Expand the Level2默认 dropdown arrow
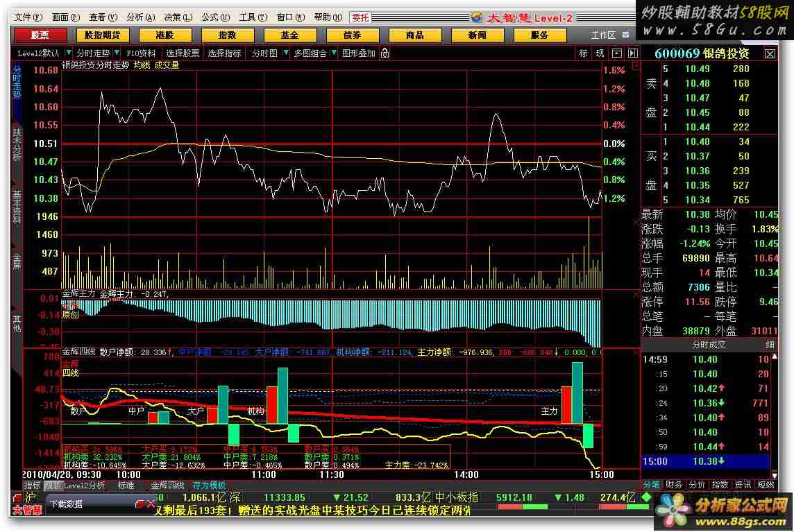 pyautogui.click(x=69, y=53)
